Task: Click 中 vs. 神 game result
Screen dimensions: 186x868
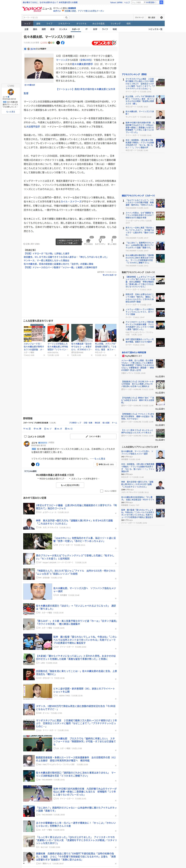Action: click(x=38, y=429)
